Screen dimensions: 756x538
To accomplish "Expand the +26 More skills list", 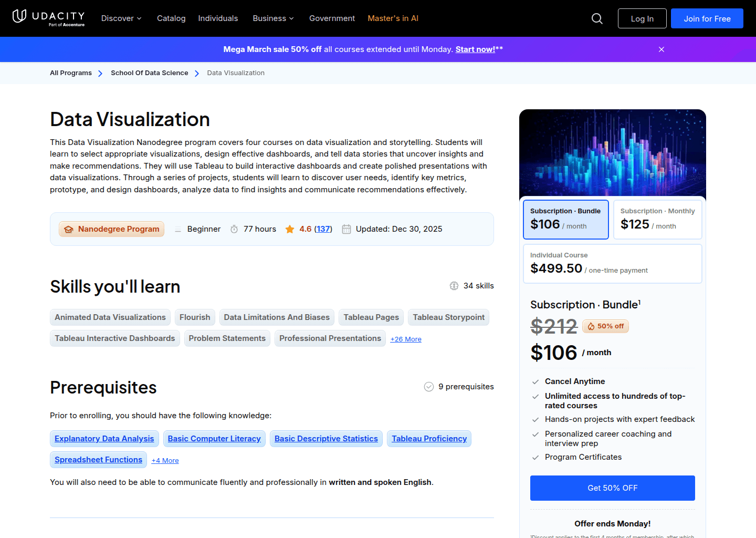I will click(x=405, y=339).
